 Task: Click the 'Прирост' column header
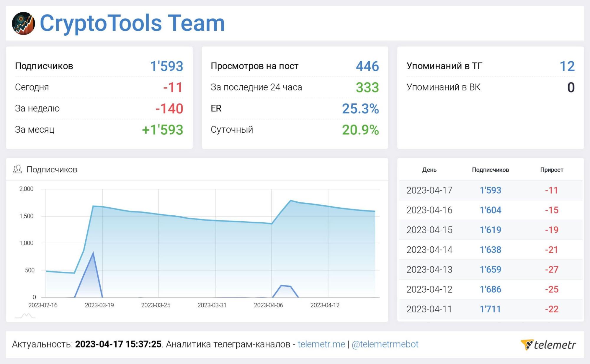click(x=552, y=170)
